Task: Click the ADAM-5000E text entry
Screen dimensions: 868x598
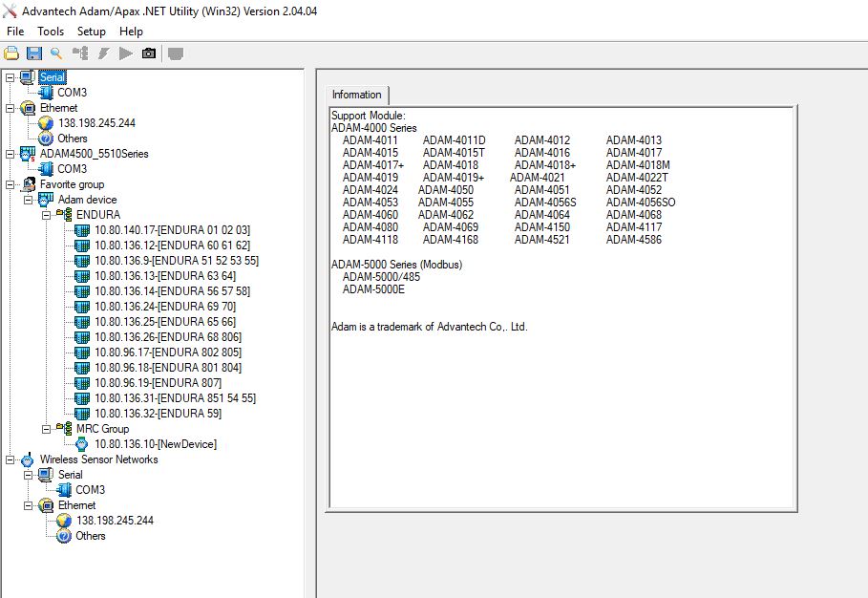Action: 373,289
